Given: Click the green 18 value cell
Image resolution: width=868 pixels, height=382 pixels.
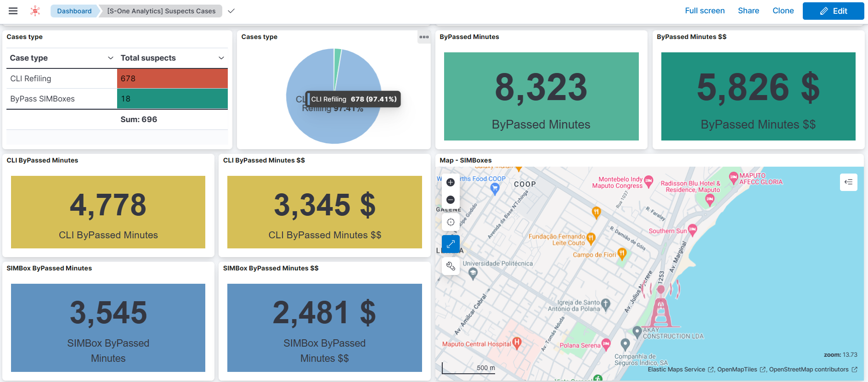Looking at the screenshot, I should [172, 99].
